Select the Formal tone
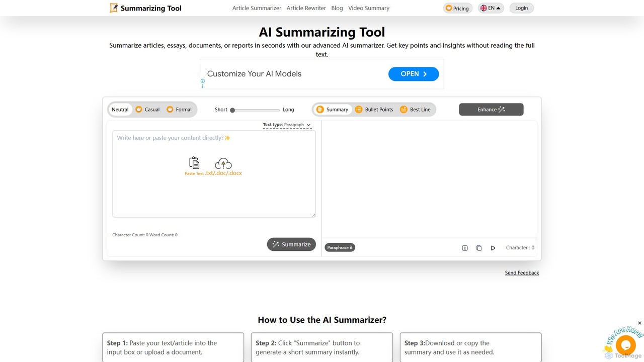 click(179, 110)
